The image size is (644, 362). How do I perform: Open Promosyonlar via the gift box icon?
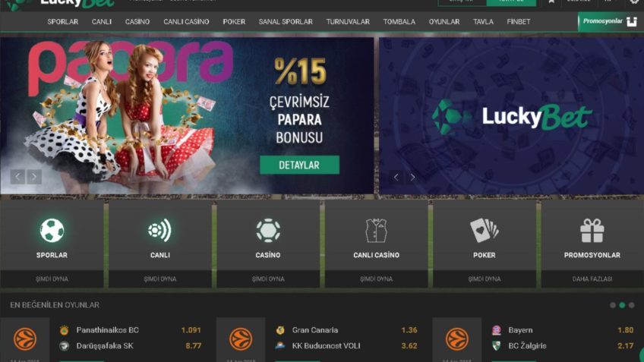(x=592, y=230)
